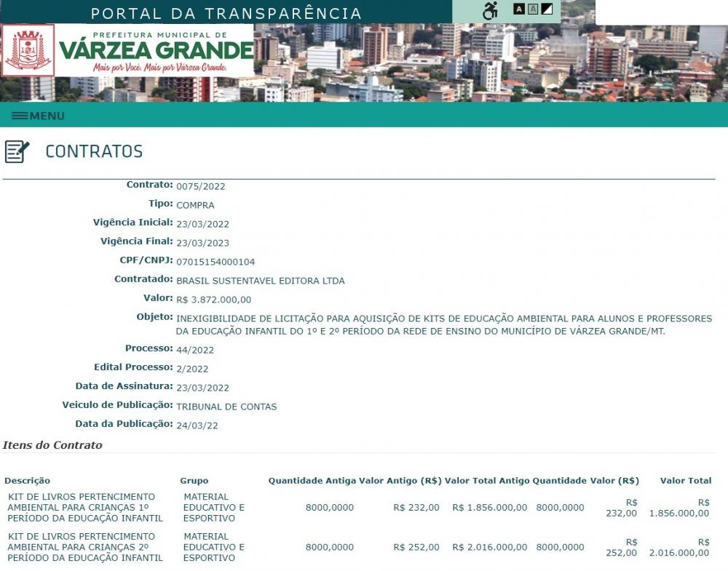Click contractor name Brasil Sustentavel Editora Ltda
728x571 pixels.
260,281
